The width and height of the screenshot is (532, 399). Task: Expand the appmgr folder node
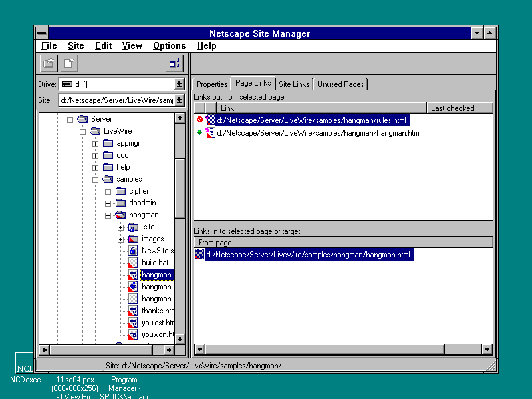pos(96,144)
